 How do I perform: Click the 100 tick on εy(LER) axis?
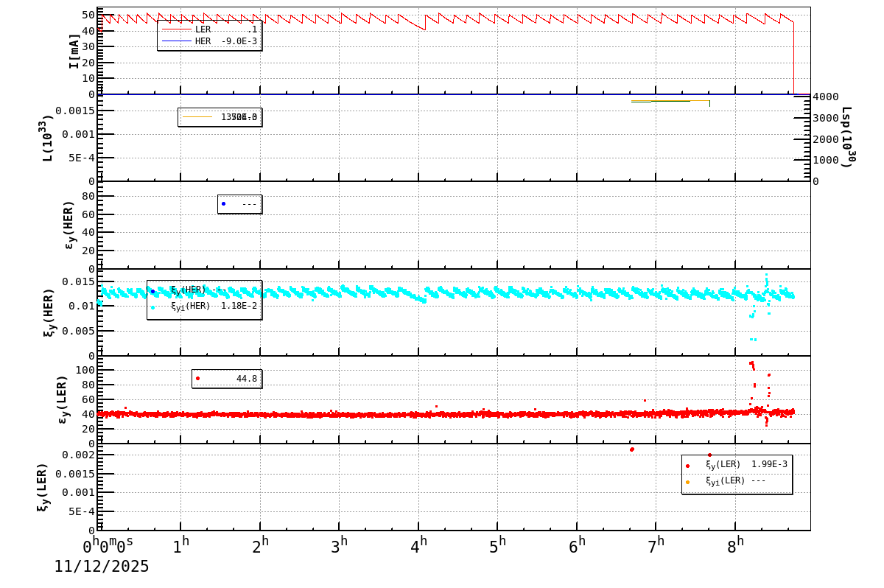pyautogui.click(x=85, y=370)
